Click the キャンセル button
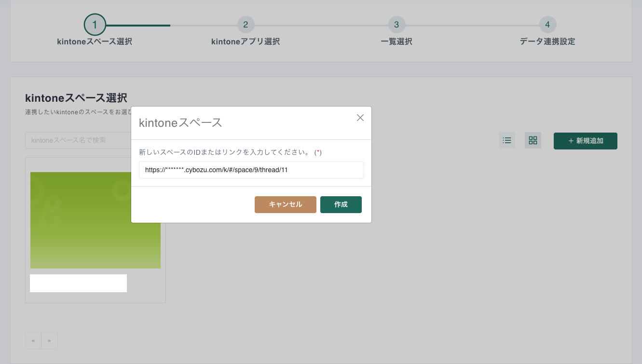The image size is (642, 364). pos(286,204)
